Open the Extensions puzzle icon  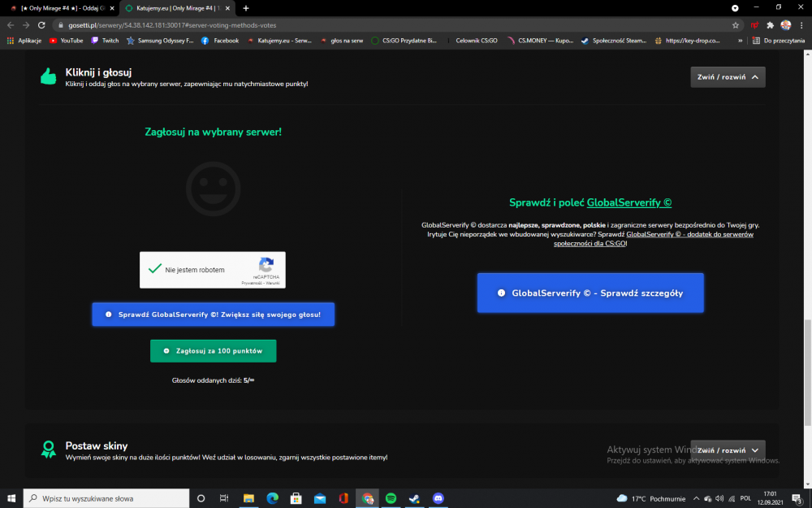(x=770, y=25)
